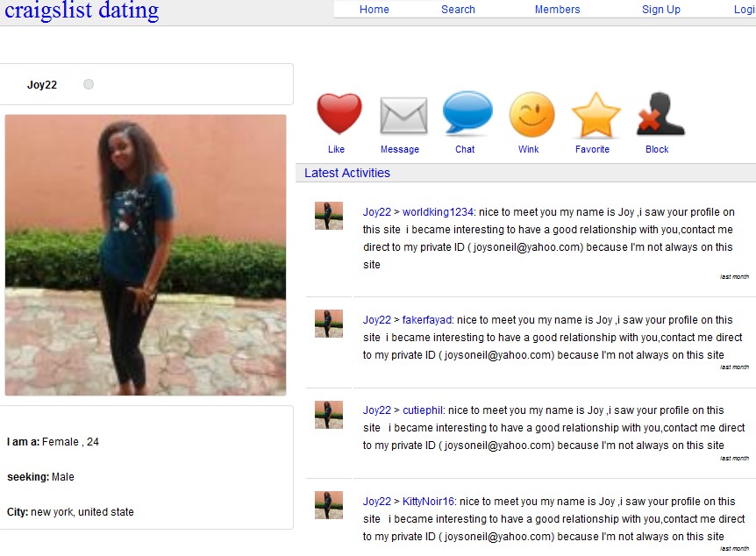Click the grey online status indicator beside Joy22
Image resolution: width=756 pixels, height=556 pixels.
tap(89, 84)
